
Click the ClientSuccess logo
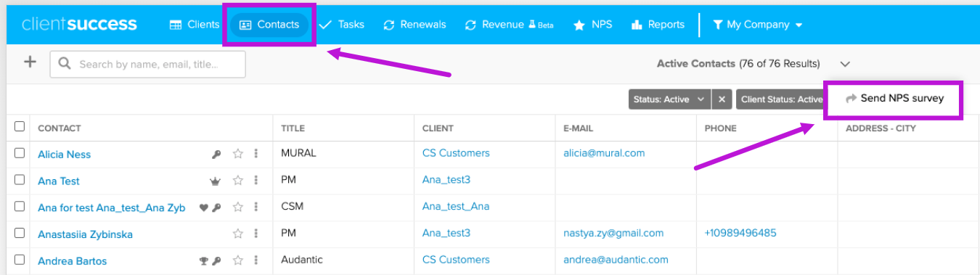coord(79,24)
